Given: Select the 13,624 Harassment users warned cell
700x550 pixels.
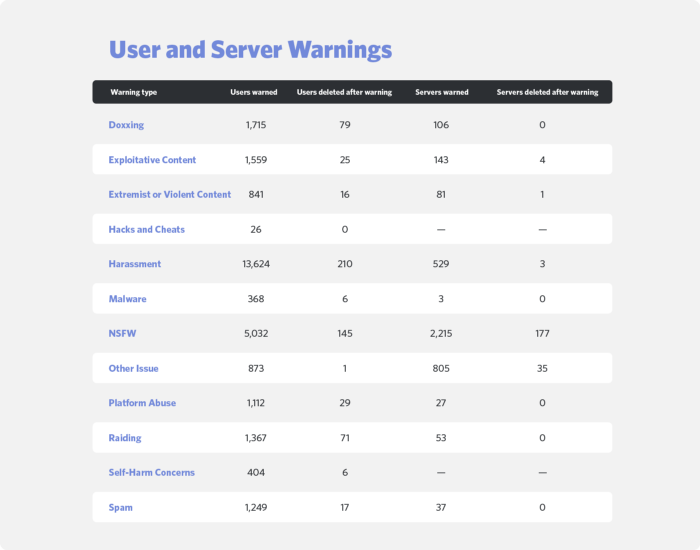Looking at the screenshot, I should pos(254,264).
